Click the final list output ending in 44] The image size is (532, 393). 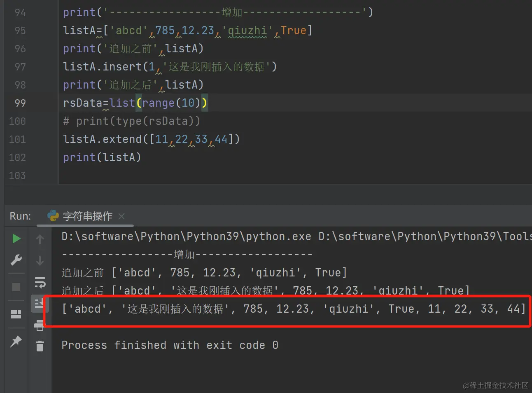click(x=294, y=309)
